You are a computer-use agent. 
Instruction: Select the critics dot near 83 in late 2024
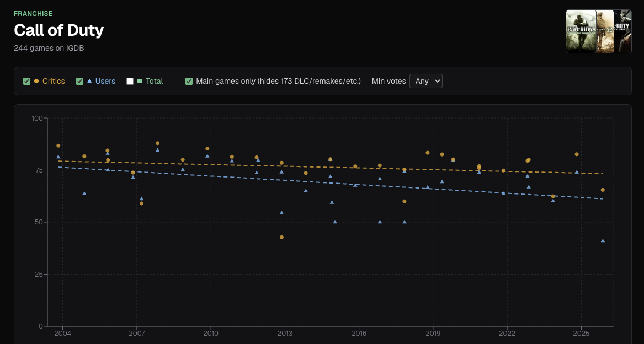click(x=577, y=154)
